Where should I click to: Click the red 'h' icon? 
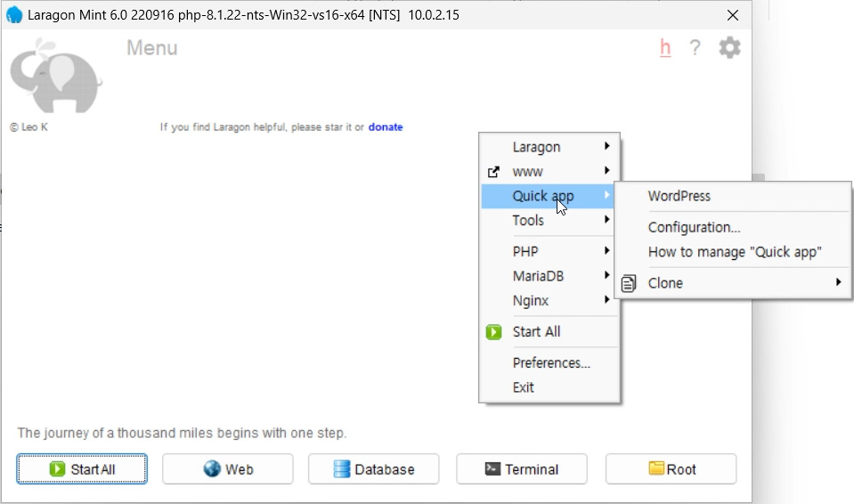[665, 48]
